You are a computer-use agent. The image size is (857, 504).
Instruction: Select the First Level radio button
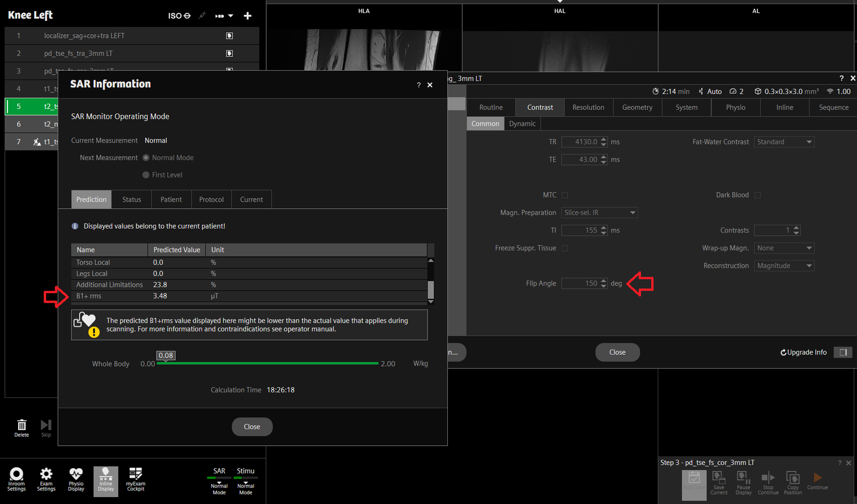[146, 175]
